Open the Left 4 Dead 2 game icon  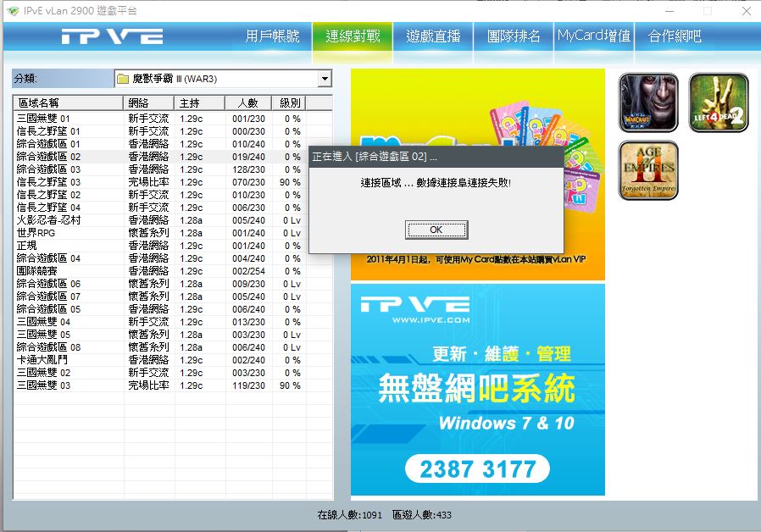pos(719,103)
